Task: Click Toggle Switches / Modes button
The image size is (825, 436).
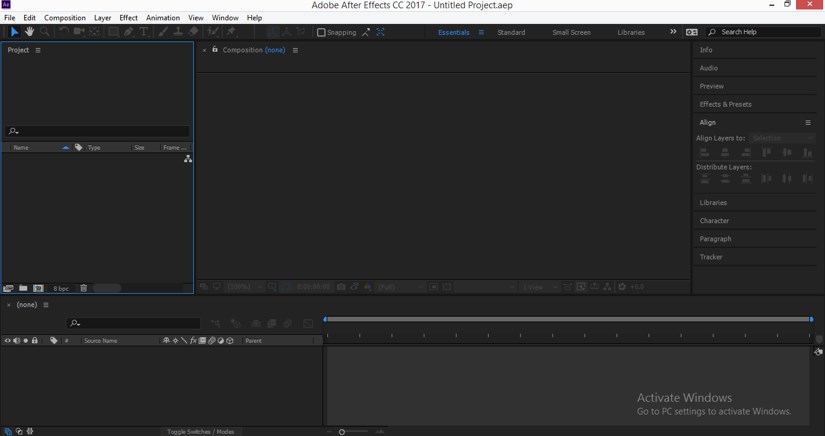Action: (200, 432)
